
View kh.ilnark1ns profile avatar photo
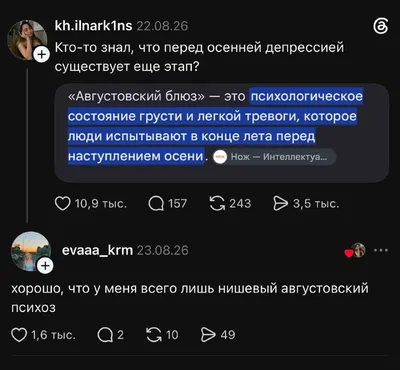[26, 40]
